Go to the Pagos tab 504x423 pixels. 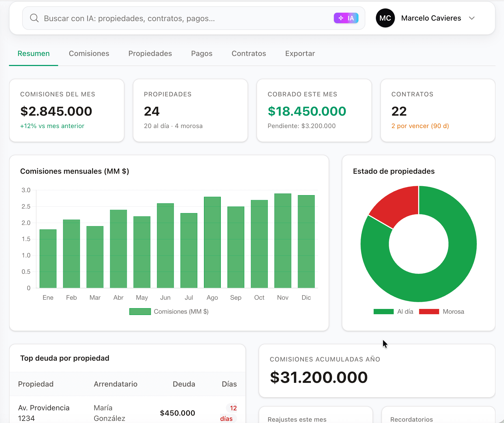(202, 54)
